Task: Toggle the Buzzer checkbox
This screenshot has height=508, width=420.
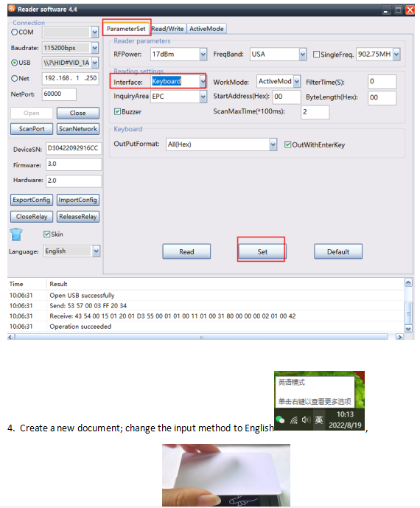Action: (118, 112)
